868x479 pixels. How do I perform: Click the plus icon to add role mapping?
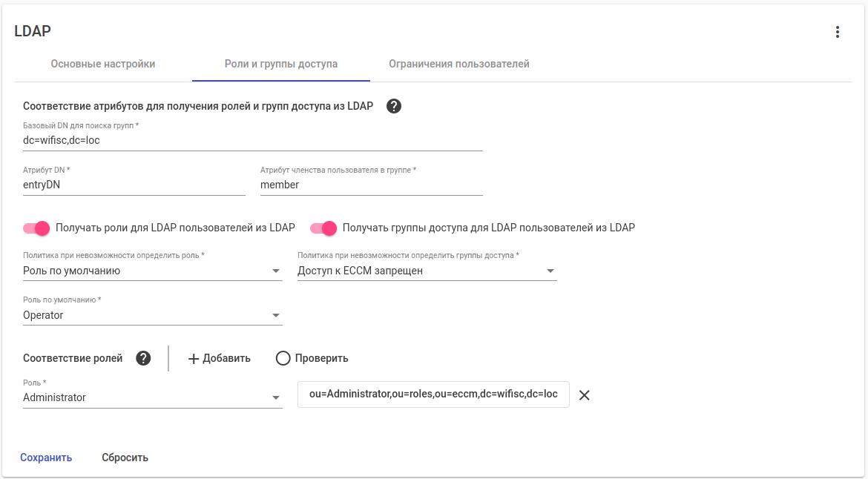pyautogui.click(x=194, y=359)
